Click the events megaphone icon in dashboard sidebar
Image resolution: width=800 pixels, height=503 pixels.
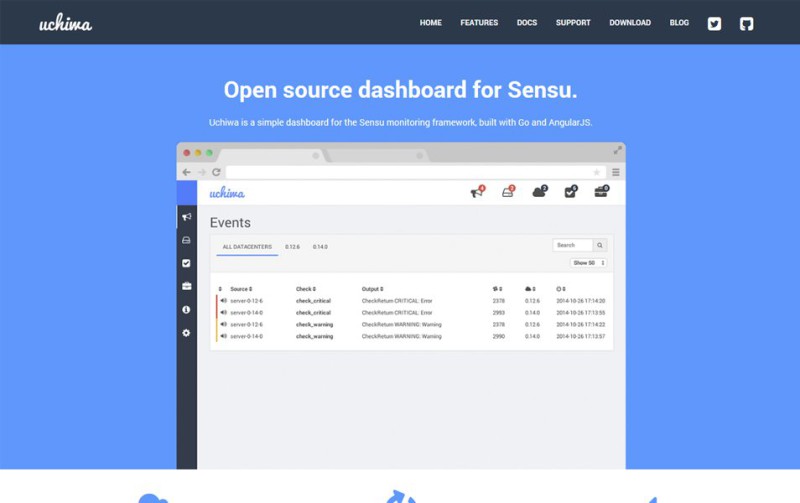186,216
